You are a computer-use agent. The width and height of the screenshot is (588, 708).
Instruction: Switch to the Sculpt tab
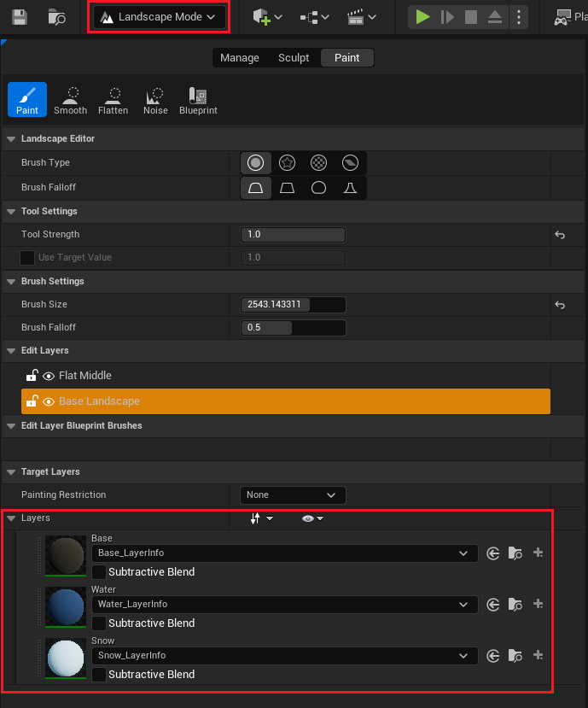(x=294, y=58)
